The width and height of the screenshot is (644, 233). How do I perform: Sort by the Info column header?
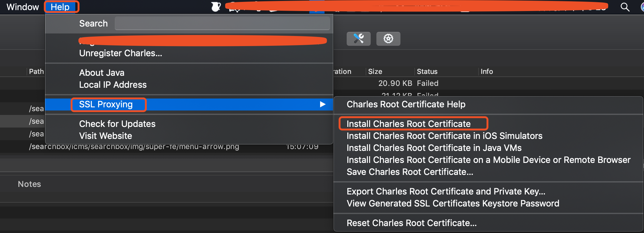(486, 71)
